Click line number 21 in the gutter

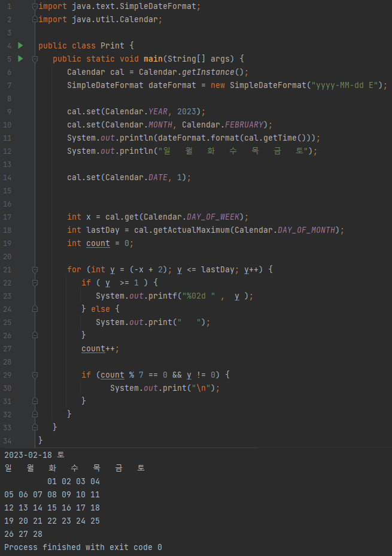point(7,270)
